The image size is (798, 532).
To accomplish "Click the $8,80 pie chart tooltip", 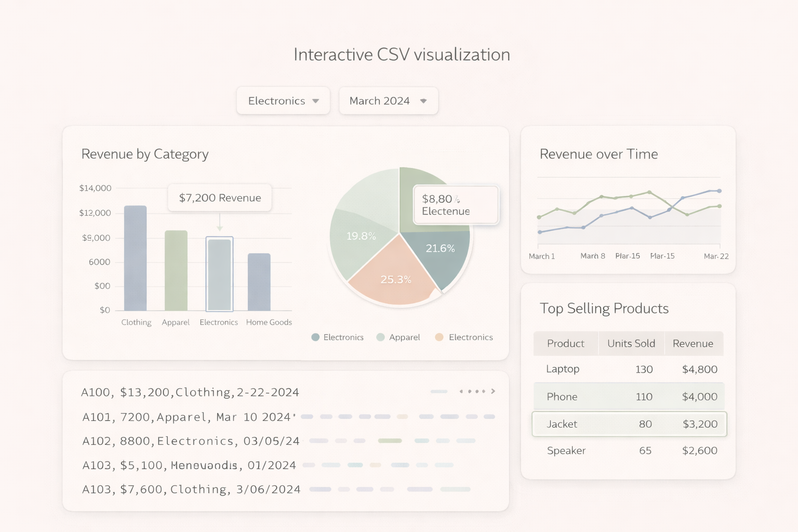I will coord(456,205).
